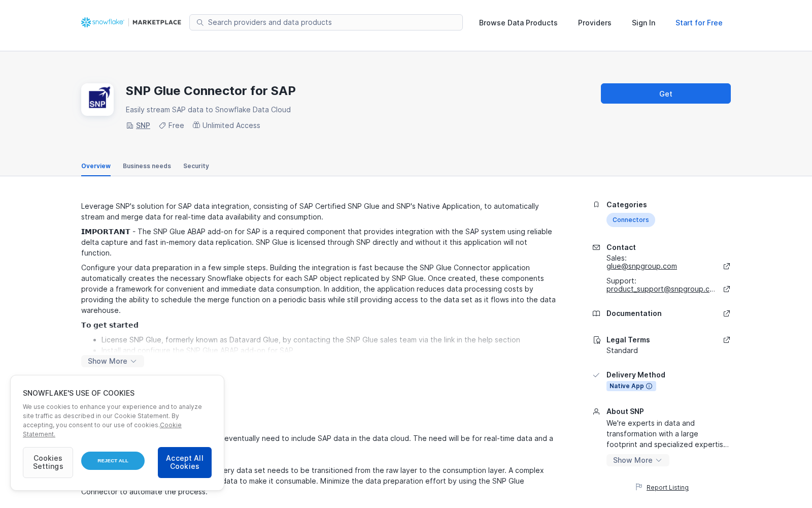The width and height of the screenshot is (812, 508).
Task: Open the SNP provider link
Action: [x=143, y=125]
